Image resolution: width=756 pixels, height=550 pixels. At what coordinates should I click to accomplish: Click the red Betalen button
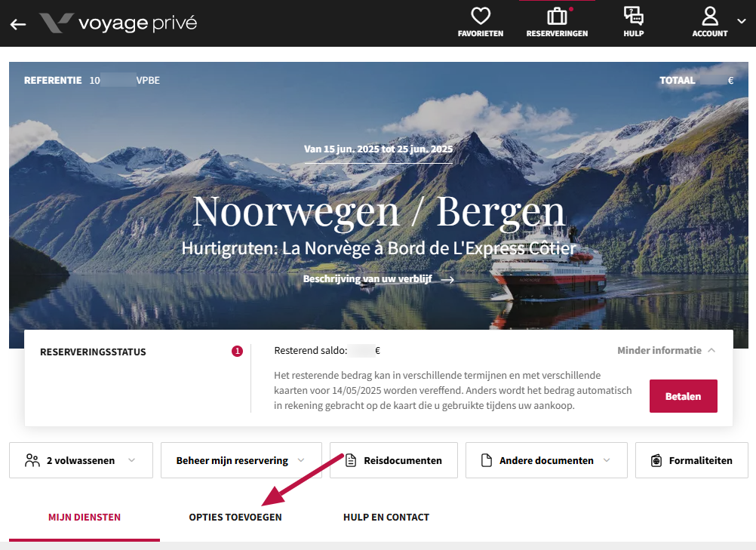pos(684,396)
